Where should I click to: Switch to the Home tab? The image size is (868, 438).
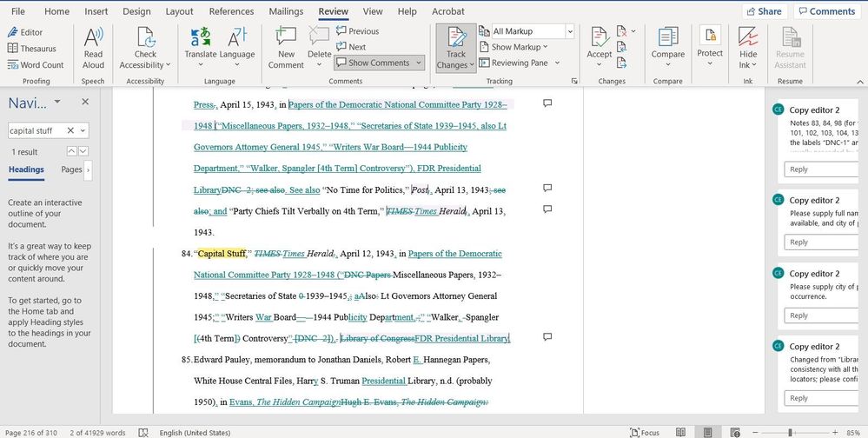(57, 11)
